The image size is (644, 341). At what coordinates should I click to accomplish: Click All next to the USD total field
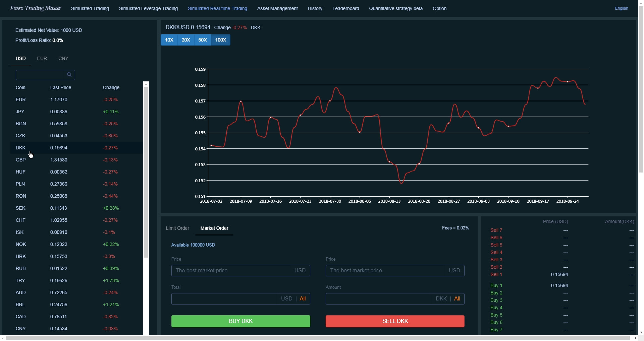click(303, 298)
